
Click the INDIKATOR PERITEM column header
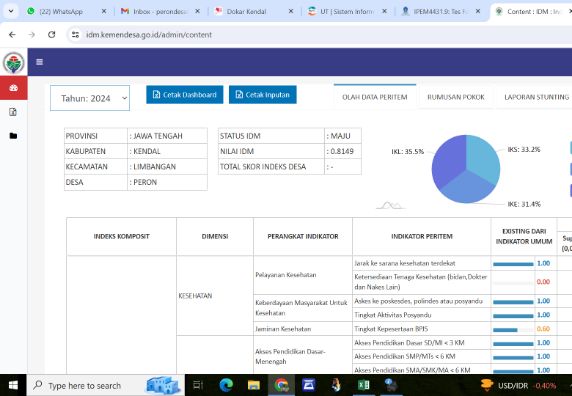422,236
